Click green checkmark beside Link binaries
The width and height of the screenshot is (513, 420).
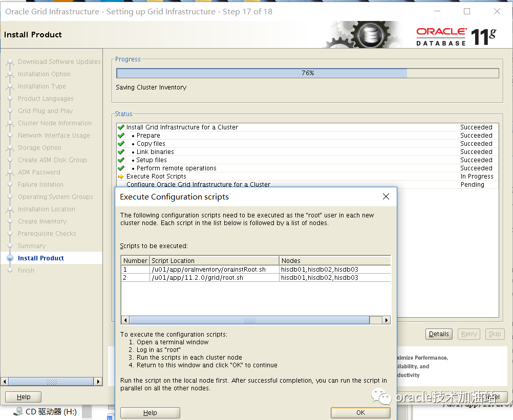tap(121, 151)
